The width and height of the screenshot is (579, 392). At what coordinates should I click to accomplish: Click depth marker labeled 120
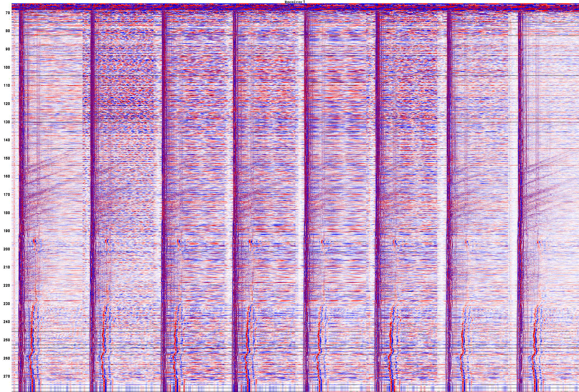point(6,104)
